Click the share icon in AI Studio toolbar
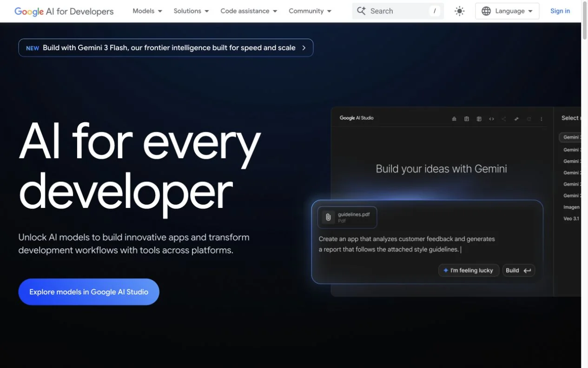The image size is (588, 368). (504, 119)
